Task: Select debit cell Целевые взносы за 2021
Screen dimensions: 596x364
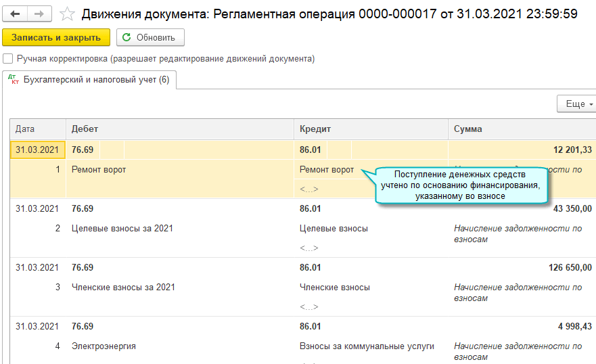Action: 122,229
